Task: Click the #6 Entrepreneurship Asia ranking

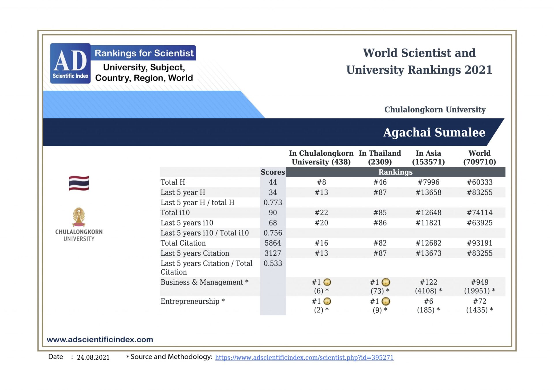Action: tap(428, 301)
